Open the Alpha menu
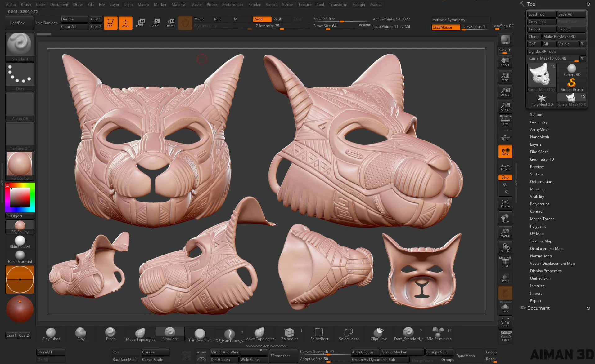The height and width of the screenshot is (364, 595). point(11,5)
